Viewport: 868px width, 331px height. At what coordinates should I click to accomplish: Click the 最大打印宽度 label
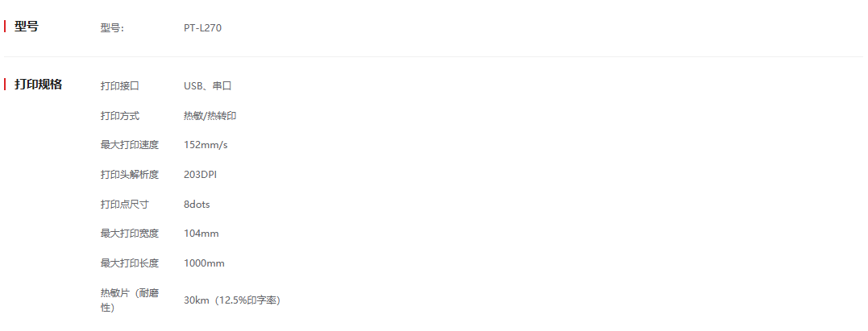pos(129,234)
